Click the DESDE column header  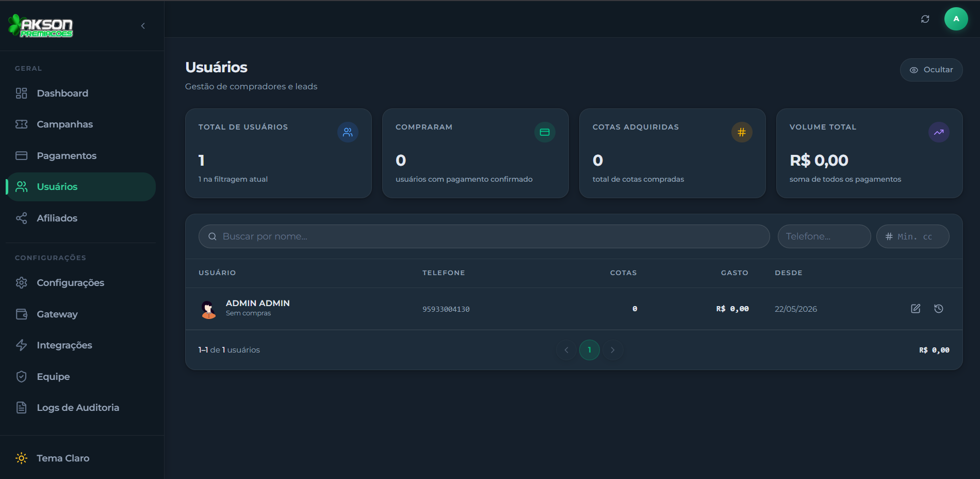point(789,273)
